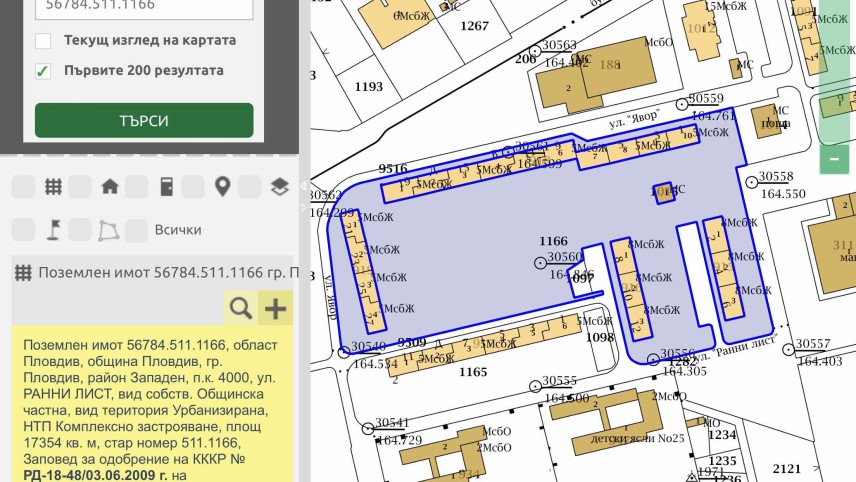This screenshot has width=856, height=482.
Task: Click geodetic point 30541 marker
Action: (x=368, y=429)
